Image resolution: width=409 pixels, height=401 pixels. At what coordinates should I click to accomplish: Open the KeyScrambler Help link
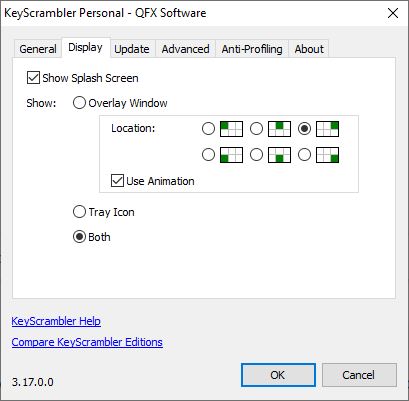[x=56, y=321]
